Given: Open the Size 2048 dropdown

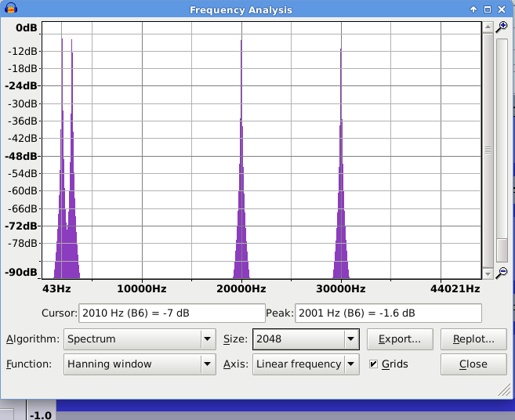Looking at the screenshot, I should [x=306, y=339].
